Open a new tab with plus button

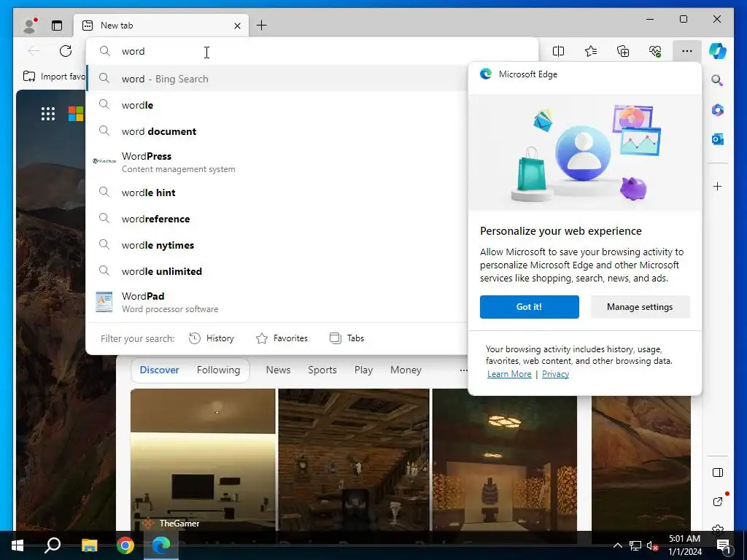coord(262,26)
